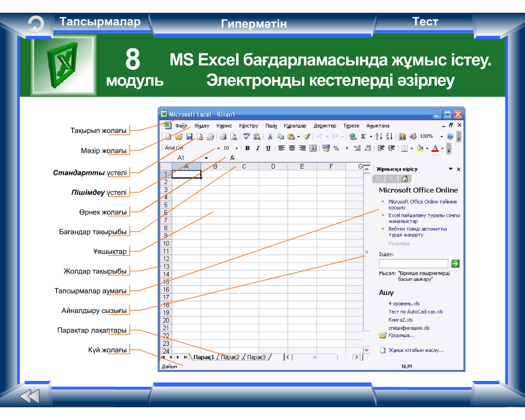Image resolution: width=525 pixels, height=420 pixels.
Task: Click the return arrow icon beside Тапсырмалар
Action: (x=36, y=24)
